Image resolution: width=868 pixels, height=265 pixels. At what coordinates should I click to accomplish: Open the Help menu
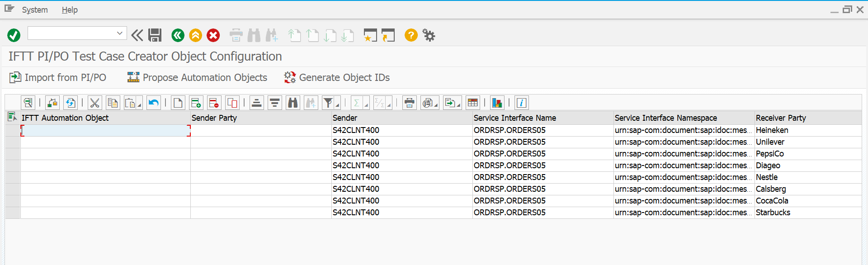[x=70, y=10]
